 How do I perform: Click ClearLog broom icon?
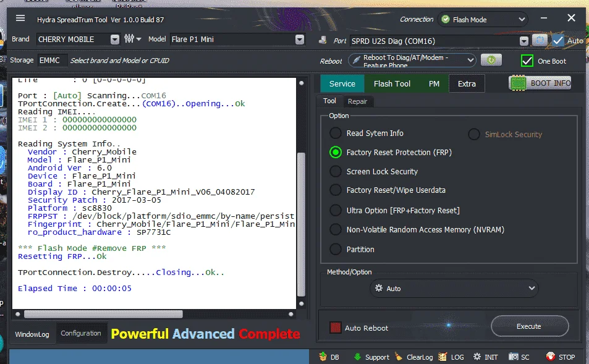click(x=399, y=357)
